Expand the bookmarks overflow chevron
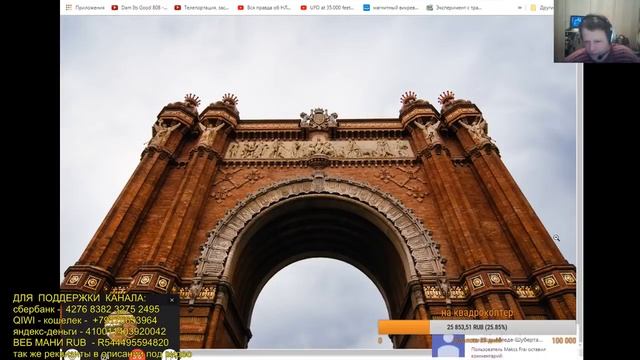 [x=520, y=7]
